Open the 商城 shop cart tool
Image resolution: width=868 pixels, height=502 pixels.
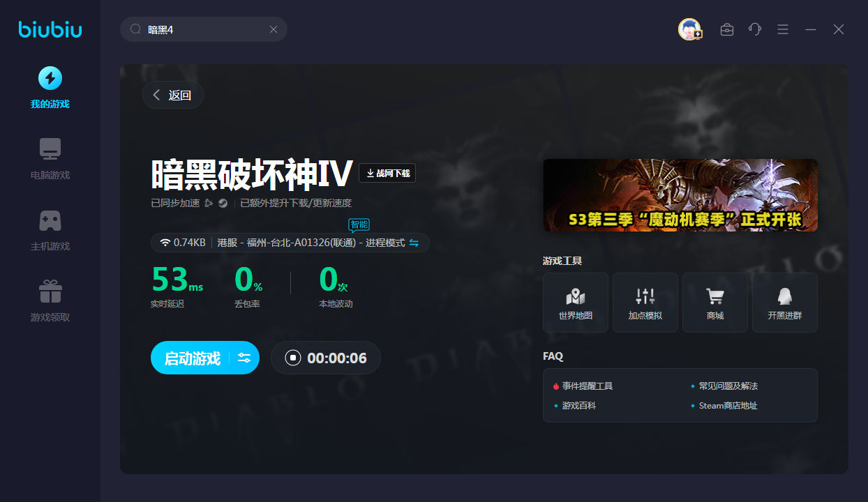click(714, 302)
